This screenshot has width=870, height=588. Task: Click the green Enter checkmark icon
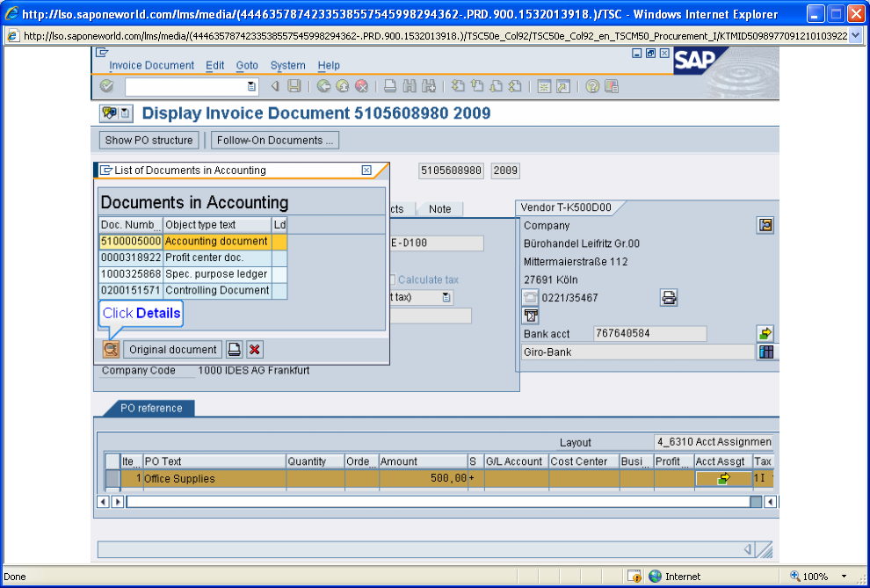106,86
